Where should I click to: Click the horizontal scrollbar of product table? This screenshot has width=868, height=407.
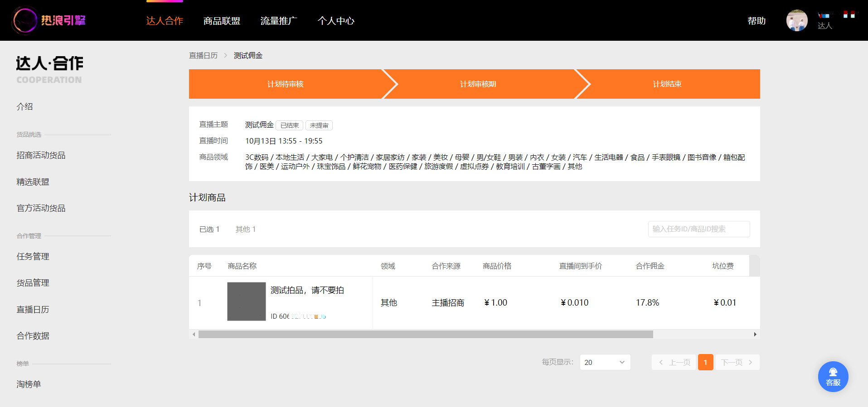426,335
